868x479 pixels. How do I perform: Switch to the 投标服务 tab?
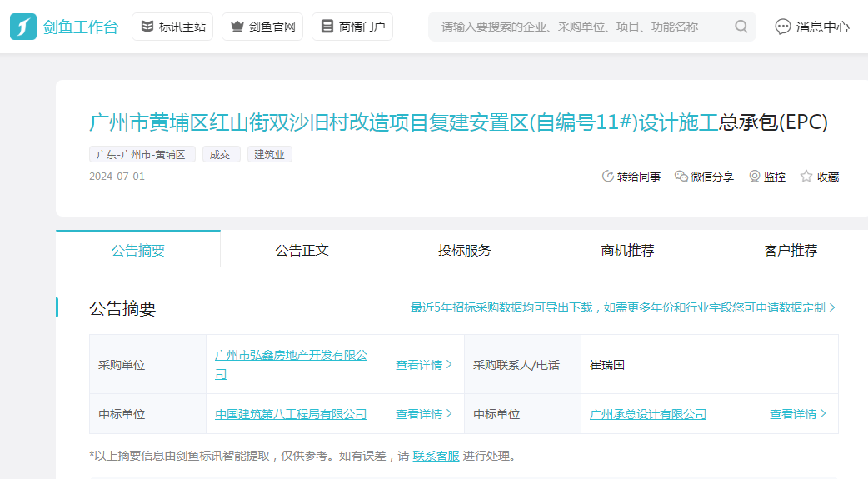pos(465,250)
